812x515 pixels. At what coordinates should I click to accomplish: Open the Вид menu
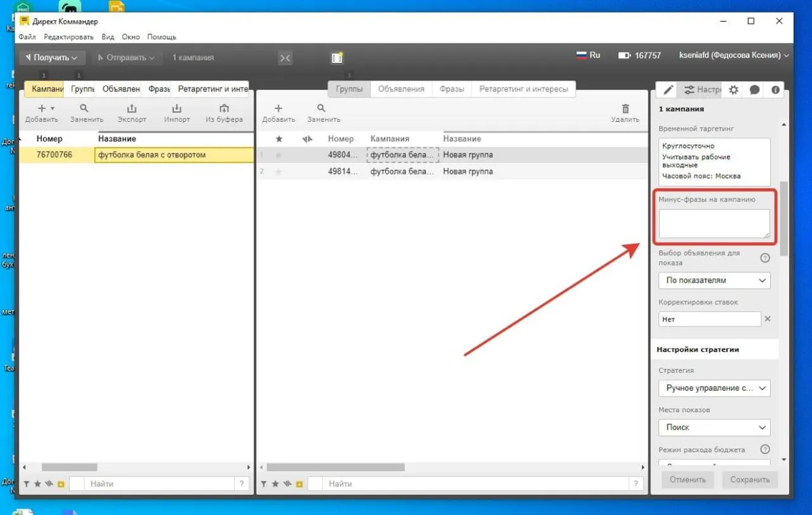(x=108, y=37)
